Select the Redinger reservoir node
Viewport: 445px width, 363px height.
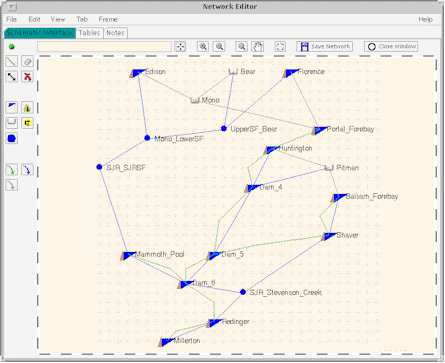[214, 323]
